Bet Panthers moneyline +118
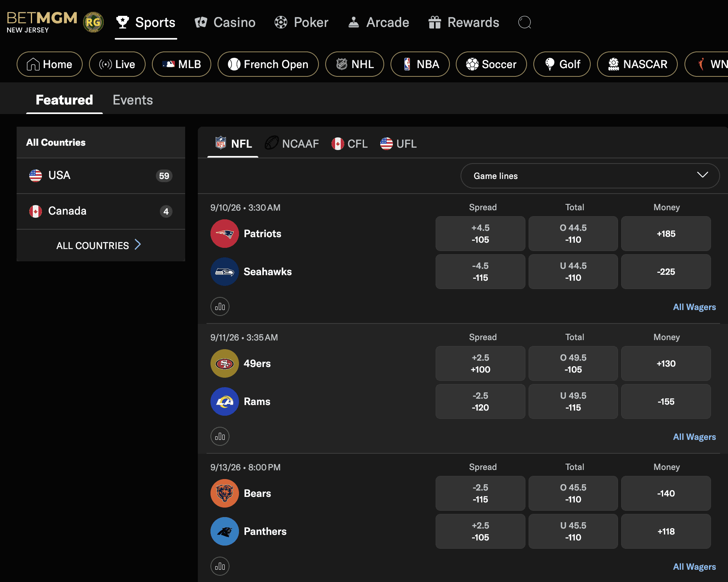Screen dimensions: 728x582 [x=666, y=531]
